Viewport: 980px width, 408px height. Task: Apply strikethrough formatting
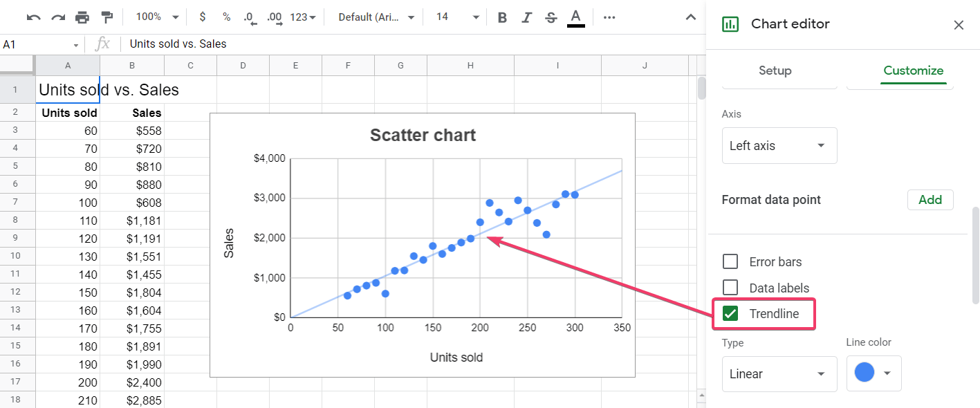(551, 17)
